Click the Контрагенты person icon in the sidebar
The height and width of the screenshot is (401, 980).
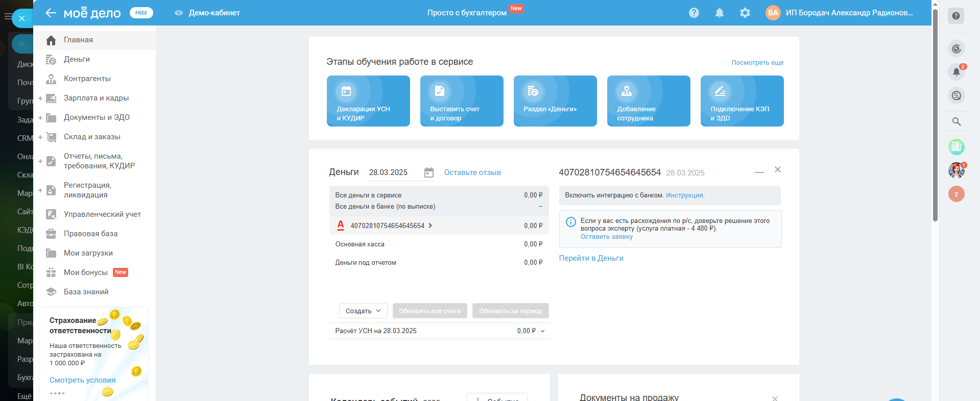pyautogui.click(x=51, y=79)
